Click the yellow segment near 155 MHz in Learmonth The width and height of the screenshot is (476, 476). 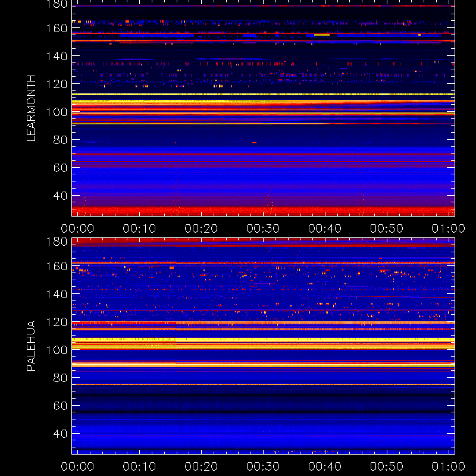(322, 35)
